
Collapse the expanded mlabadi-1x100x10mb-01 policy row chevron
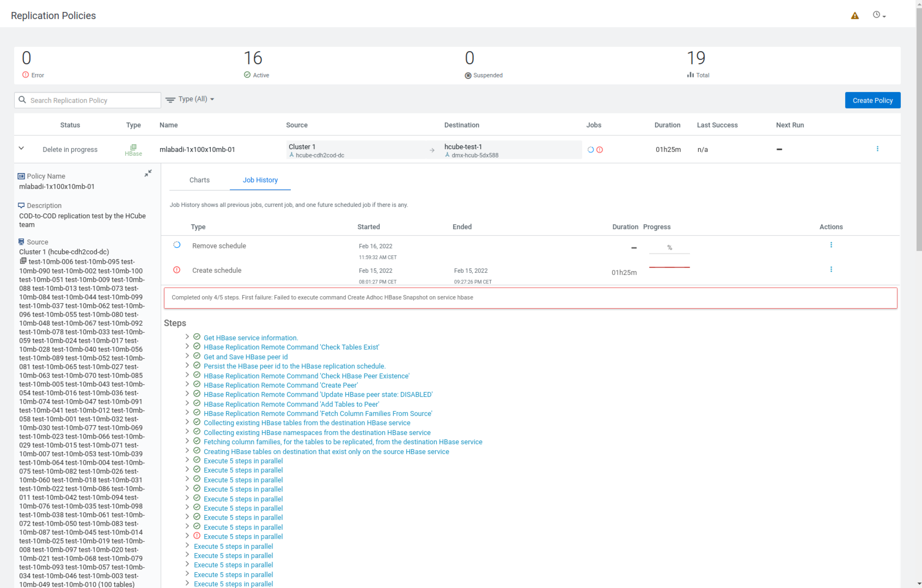tap(22, 149)
